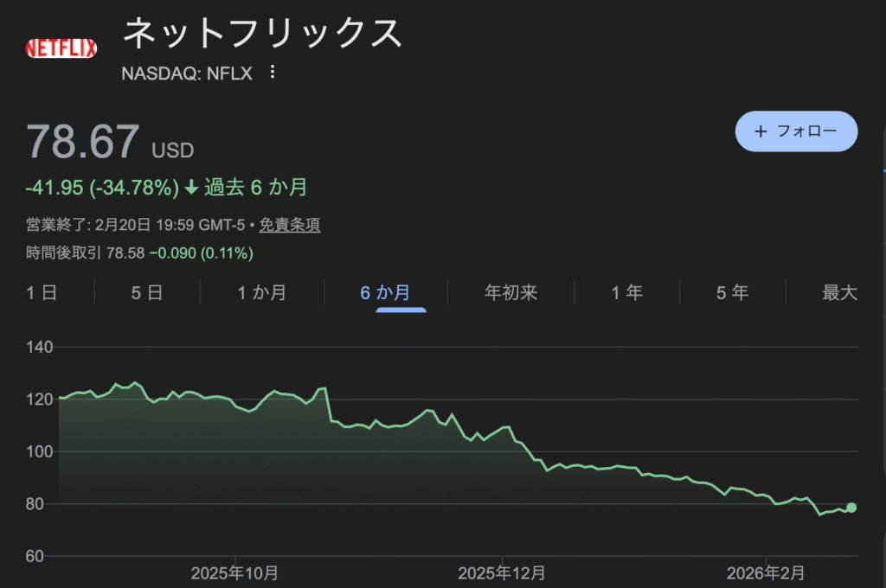Click the 2026年2月 axis label
Screen dimensions: 886x588
click(766, 572)
